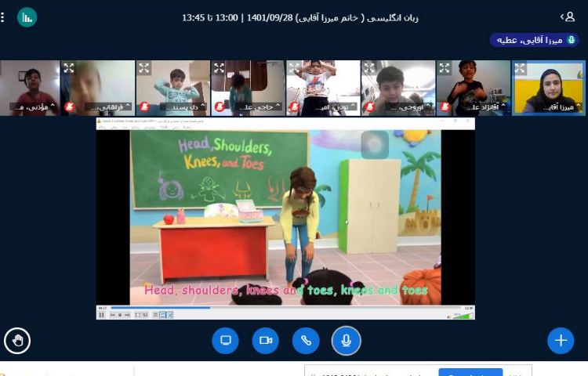Click the raise hand button
The image size is (588, 376).
click(17, 340)
